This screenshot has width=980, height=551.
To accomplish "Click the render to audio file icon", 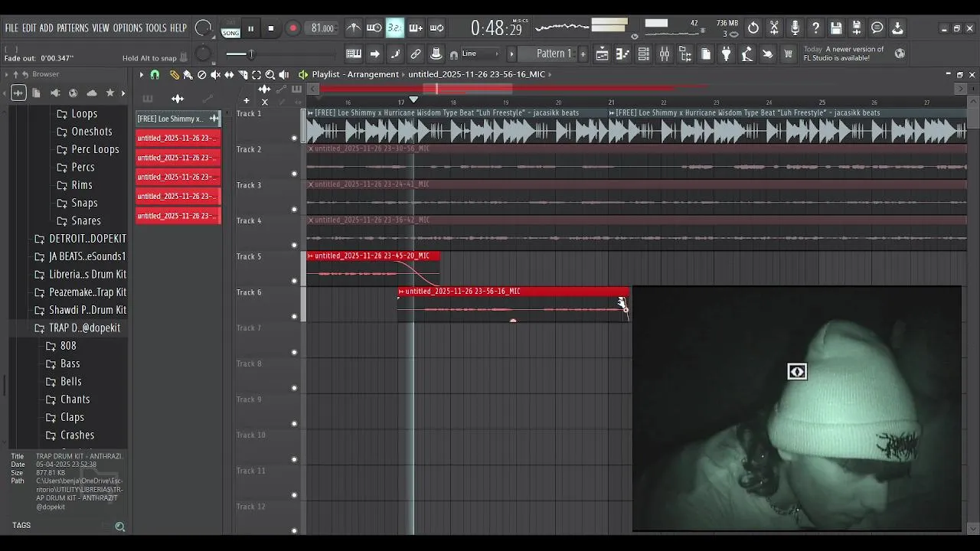I will coord(857,28).
